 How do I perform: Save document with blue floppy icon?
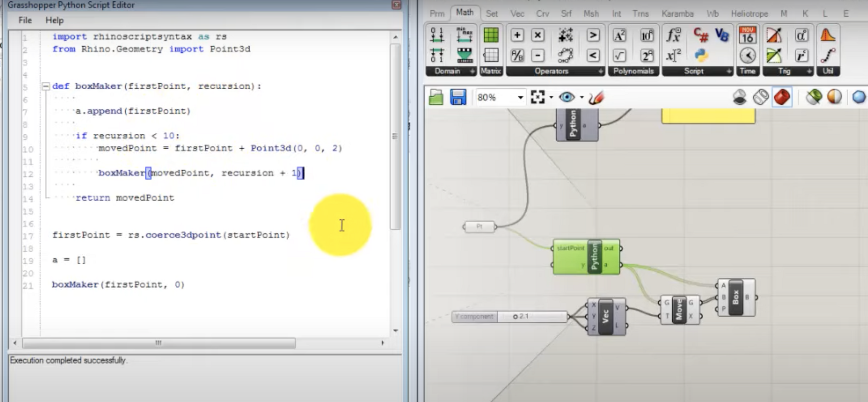pyautogui.click(x=458, y=97)
